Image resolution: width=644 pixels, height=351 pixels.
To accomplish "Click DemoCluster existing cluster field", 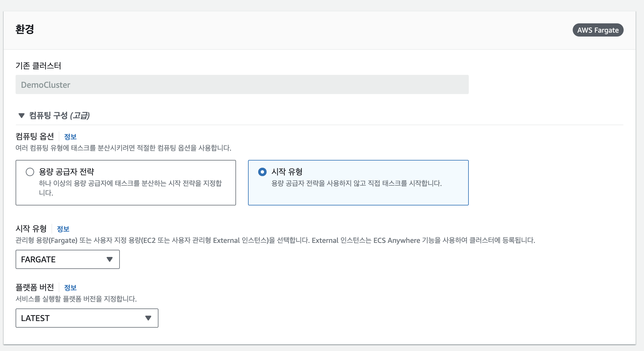I will click(x=242, y=85).
